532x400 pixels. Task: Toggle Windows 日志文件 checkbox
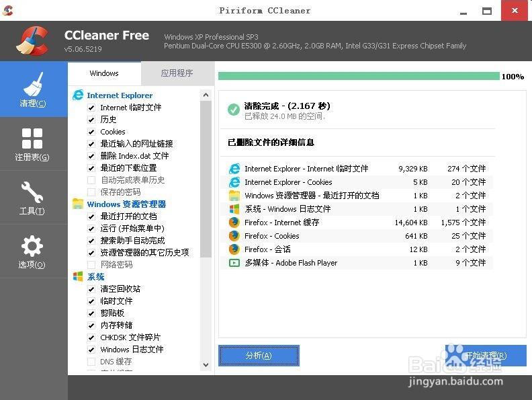91,350
